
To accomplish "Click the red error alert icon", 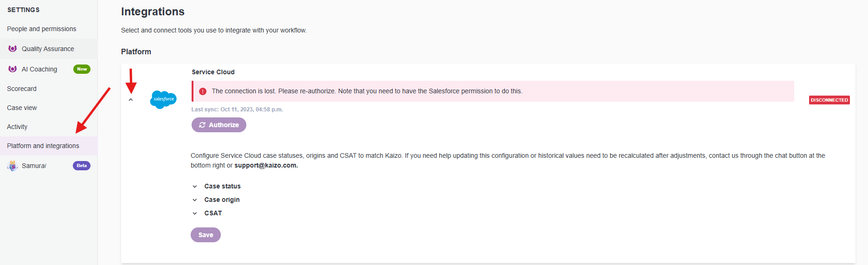I will (203, 91).
